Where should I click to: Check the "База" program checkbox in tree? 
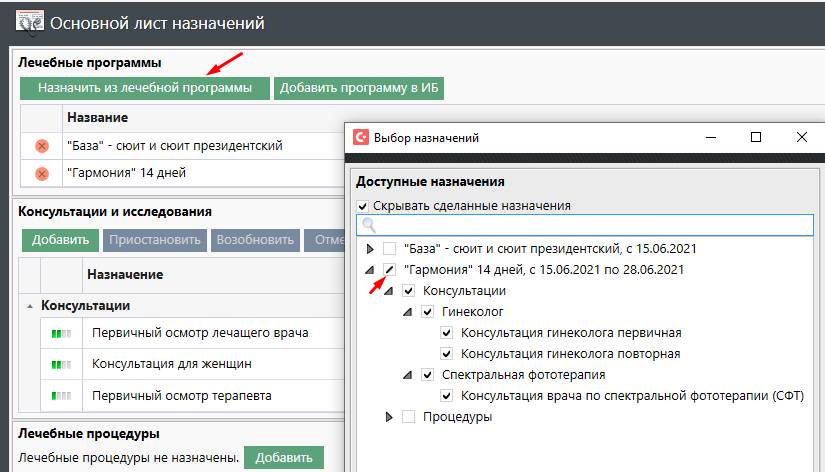(390, 248)
